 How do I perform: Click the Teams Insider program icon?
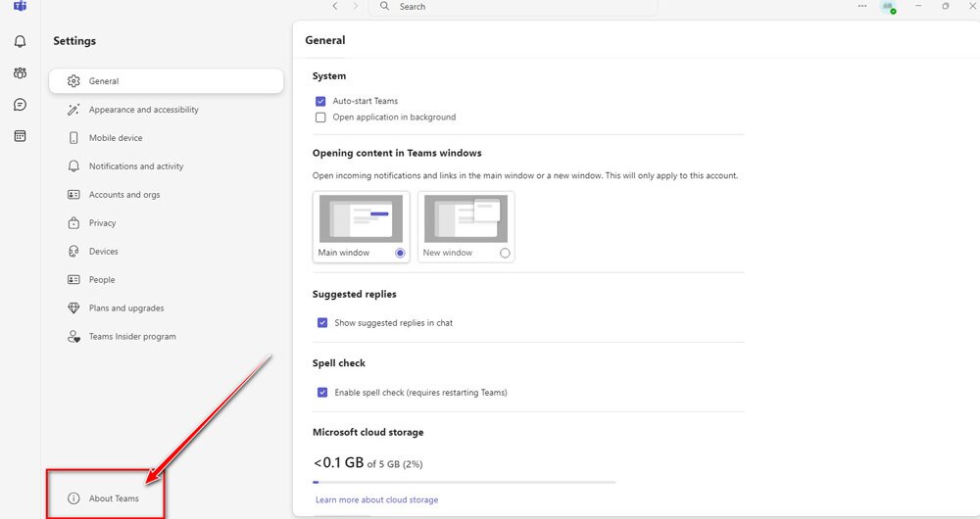tap(73, 337)
